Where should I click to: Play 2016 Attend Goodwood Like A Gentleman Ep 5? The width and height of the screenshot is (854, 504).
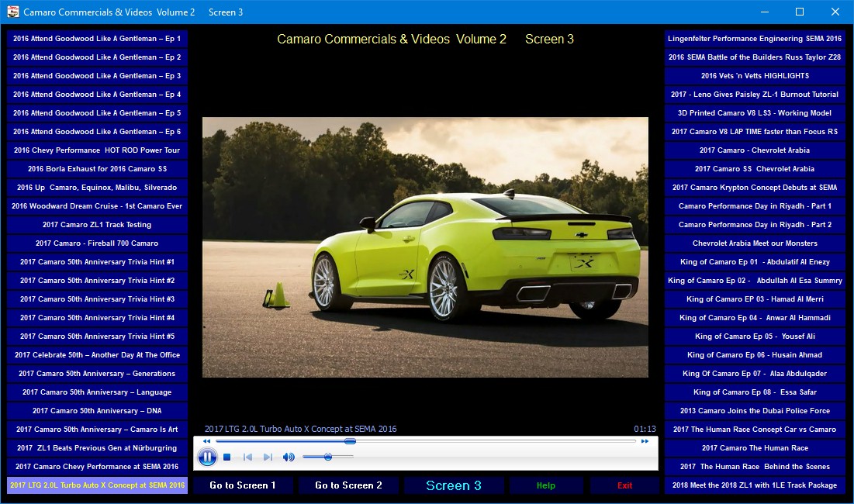click(97, 113)
